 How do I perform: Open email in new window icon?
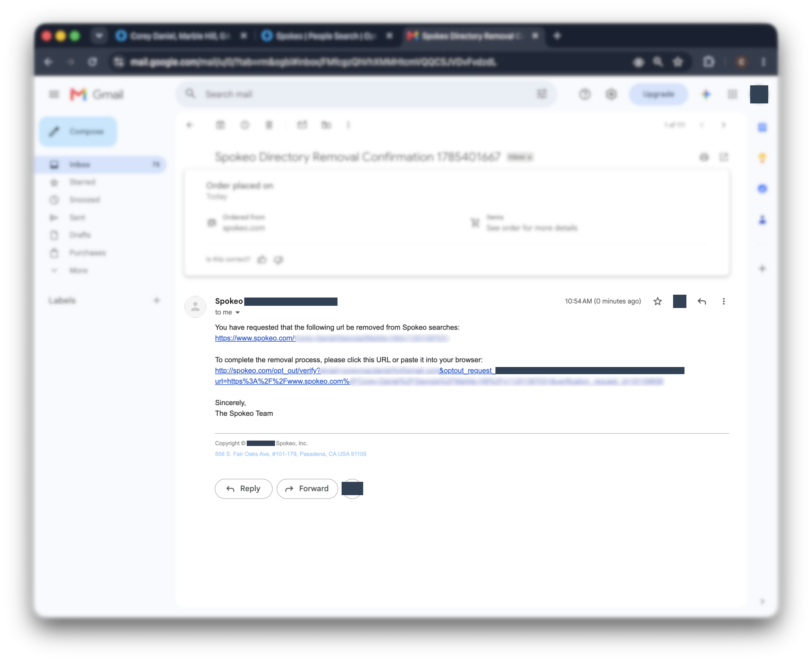click(x=723, y=157)
